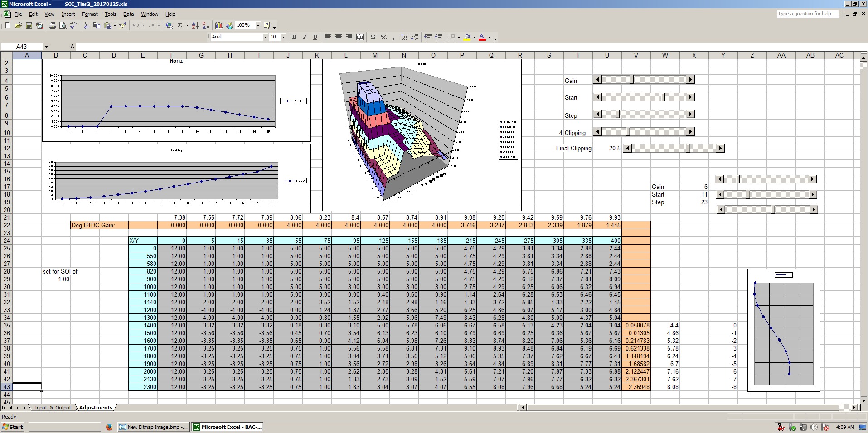This screenshot has width=868, height=433.
Task: Run the ABC spelling check
Action: coord(73,25)
